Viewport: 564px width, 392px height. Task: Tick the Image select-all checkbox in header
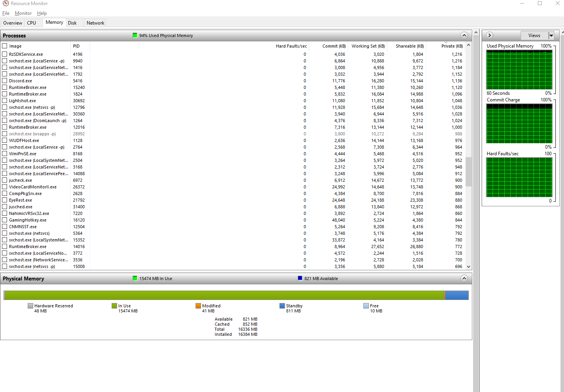pos(5,46)
